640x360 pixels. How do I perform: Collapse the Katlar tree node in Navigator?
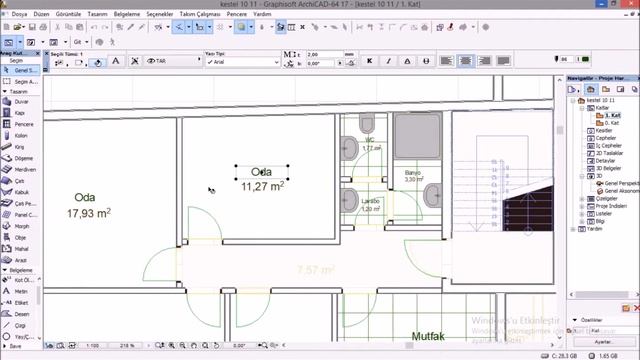coord(582,108)
